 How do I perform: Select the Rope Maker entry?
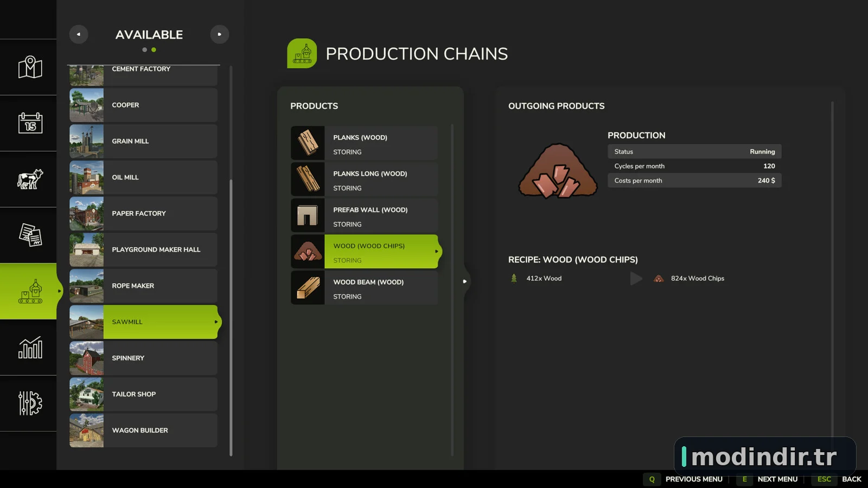pos(143,286)
